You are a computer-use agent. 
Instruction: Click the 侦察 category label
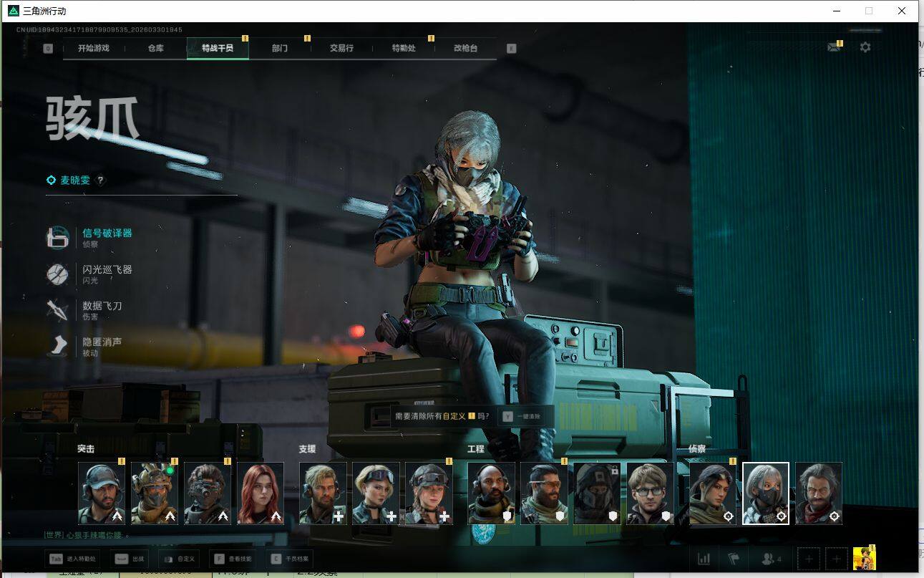[697, 449]
